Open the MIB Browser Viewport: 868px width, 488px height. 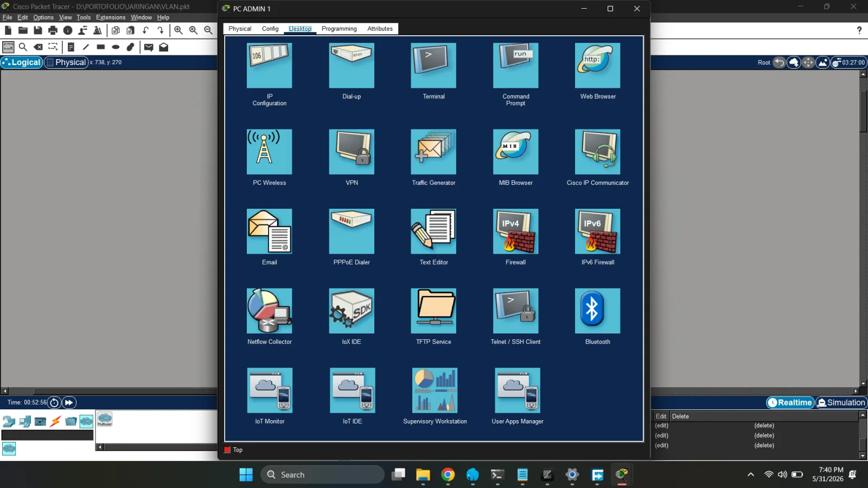[x=515, y=152]
